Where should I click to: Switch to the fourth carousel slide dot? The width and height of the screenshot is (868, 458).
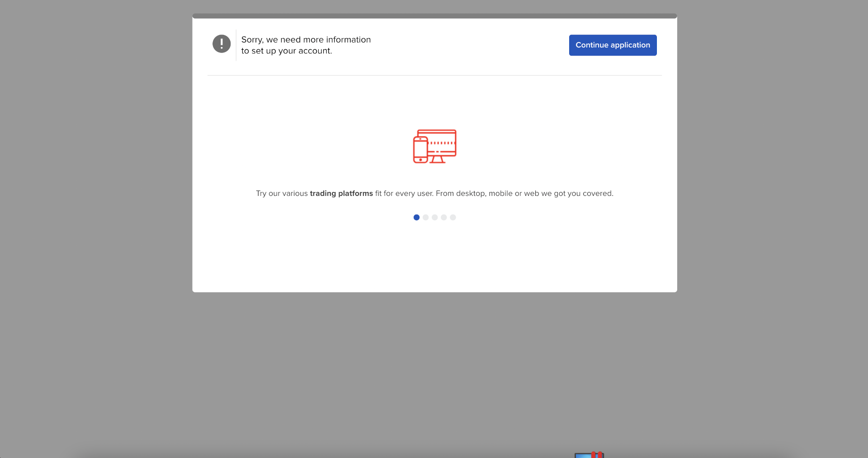443,218
